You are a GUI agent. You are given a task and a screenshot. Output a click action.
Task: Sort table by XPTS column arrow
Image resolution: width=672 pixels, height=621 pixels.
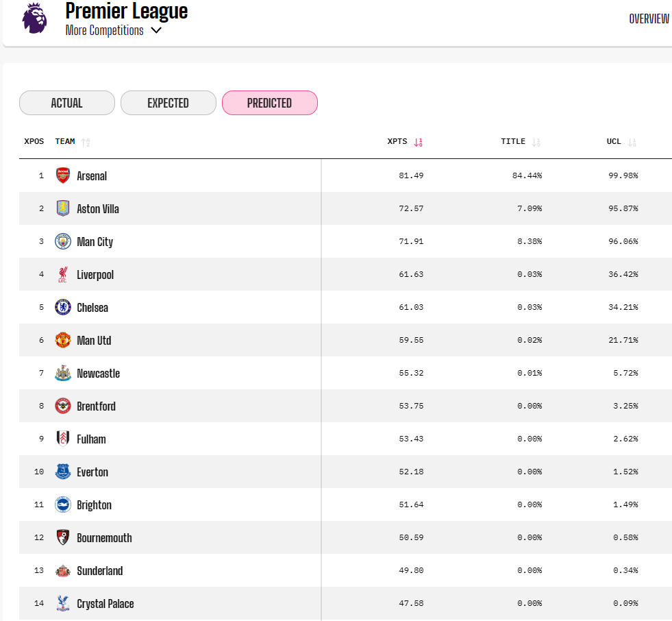(x=419, y=142)
